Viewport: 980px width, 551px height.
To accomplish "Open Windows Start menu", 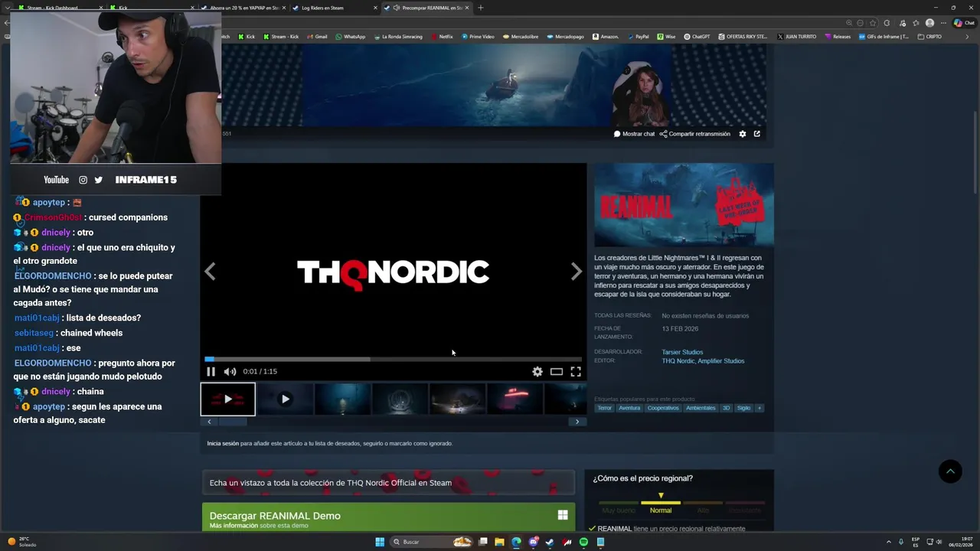I will (x=380, y=542).
